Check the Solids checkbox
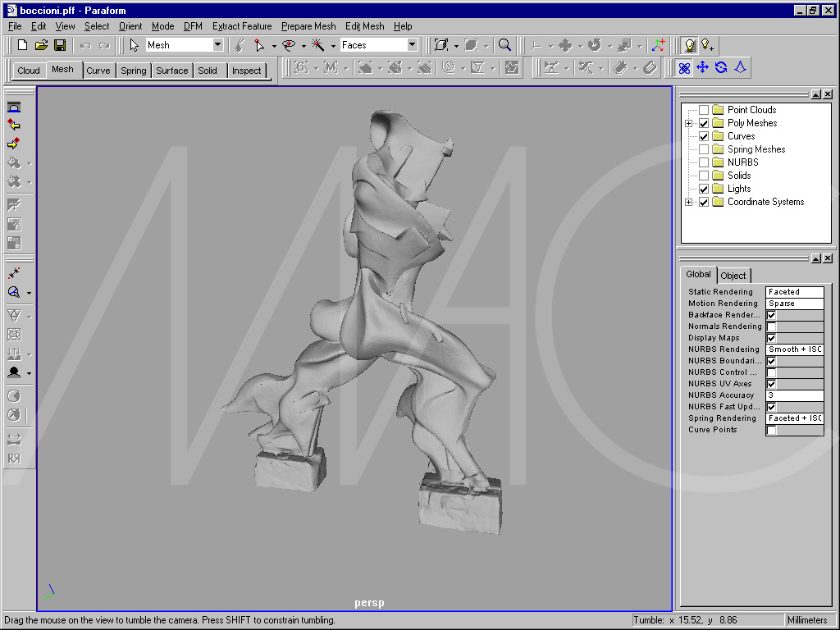This screenshot has width=840, height=630. pyautogui.click(x=704, y=176)
